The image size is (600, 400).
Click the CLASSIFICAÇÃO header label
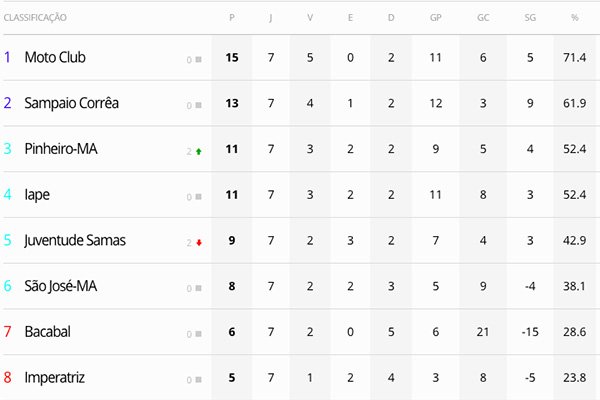point(35,18)
